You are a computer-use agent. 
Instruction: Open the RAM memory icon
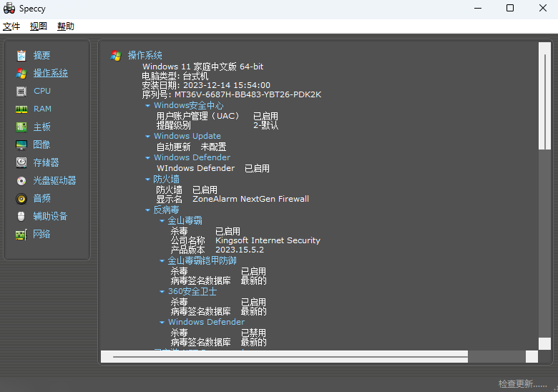point(21,109)
